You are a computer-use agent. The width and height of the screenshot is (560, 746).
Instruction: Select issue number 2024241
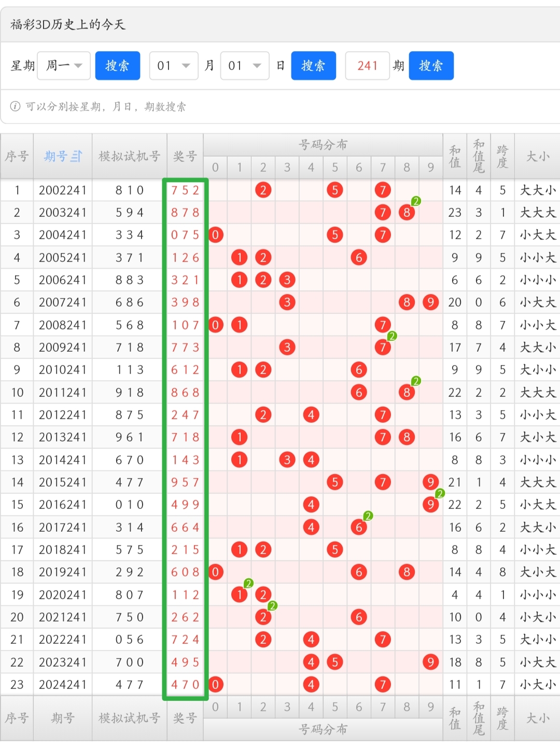[63, 685]
